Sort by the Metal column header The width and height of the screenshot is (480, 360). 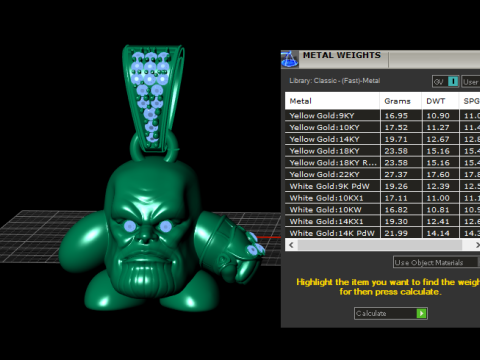click(332, 101)
